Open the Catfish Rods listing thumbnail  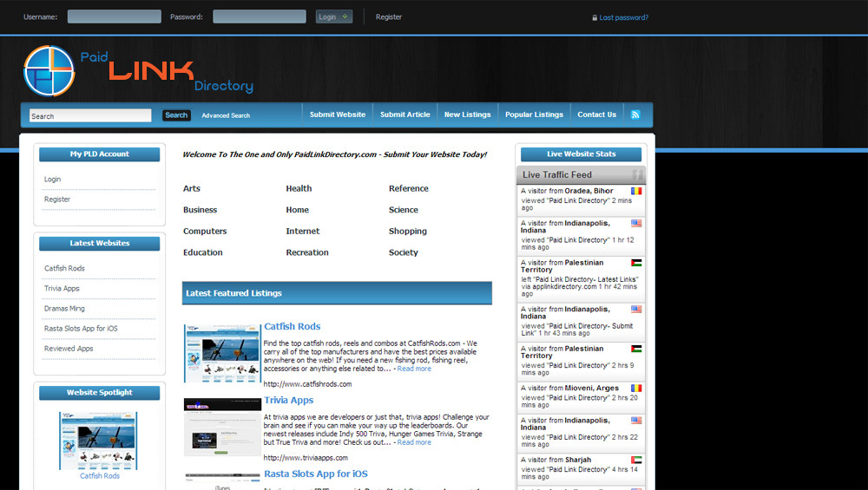coord(222,354)
